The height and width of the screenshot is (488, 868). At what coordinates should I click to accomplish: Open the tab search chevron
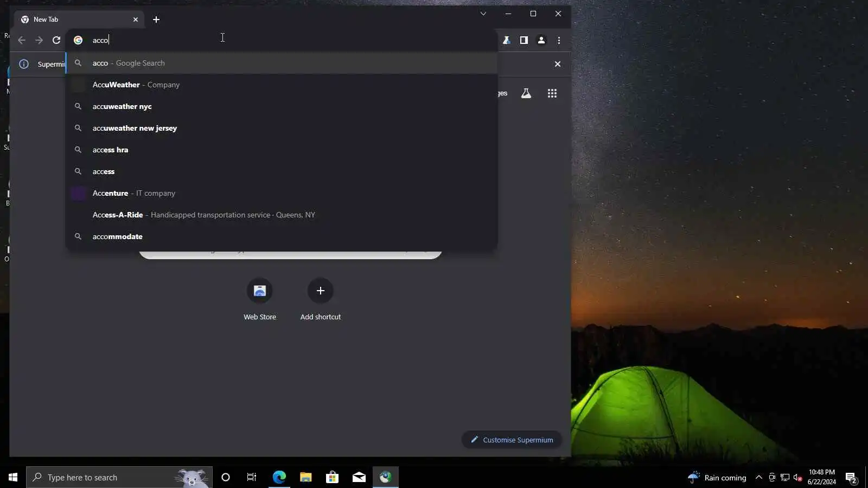pos(483,14)
